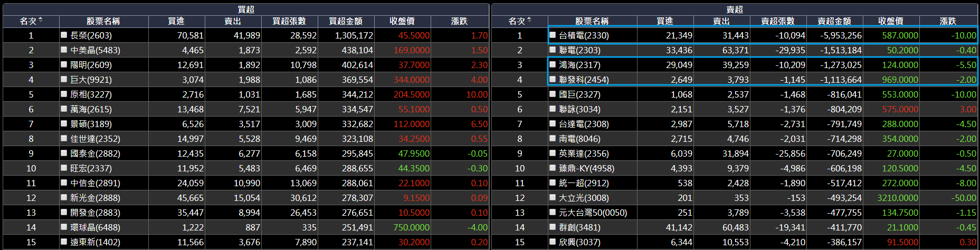The width and height of the screenshot is (980, 250).
Task: Click 收盤價 header in the 賣超 table
Action: tap(891, 21)
